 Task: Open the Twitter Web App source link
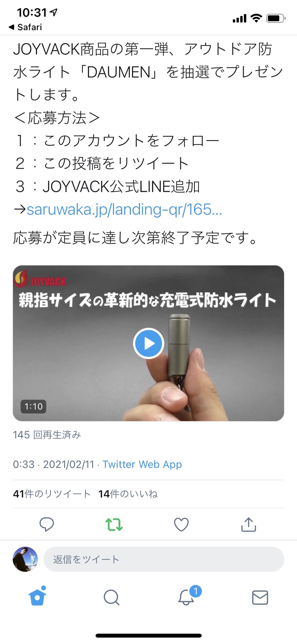click(x=142, y=464)
